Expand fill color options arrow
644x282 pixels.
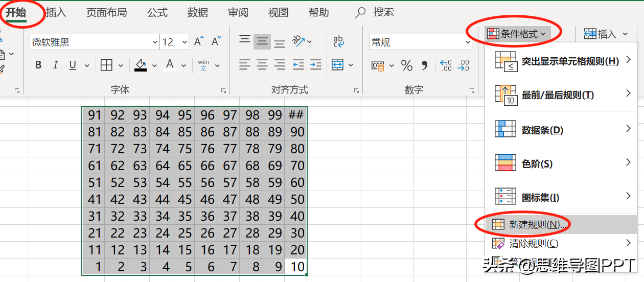click(x=154, y=65)
